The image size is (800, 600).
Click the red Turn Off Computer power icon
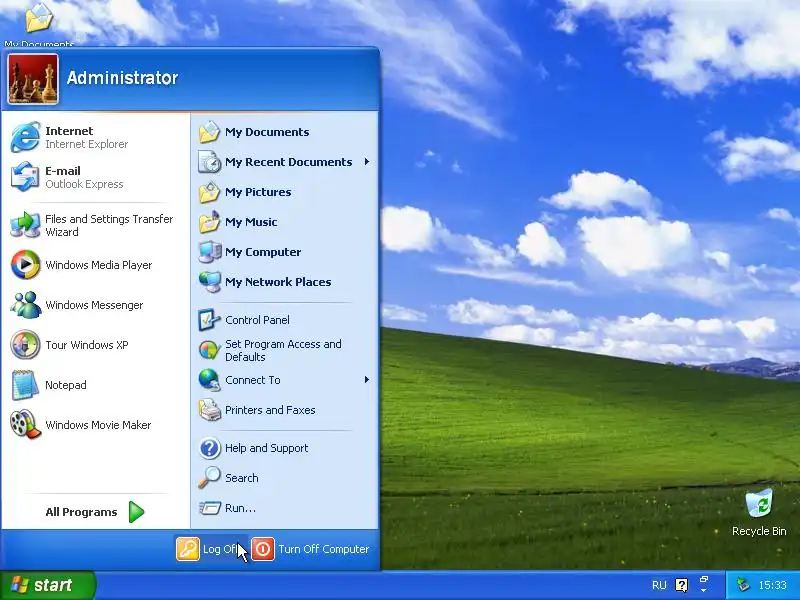[263, 549]
